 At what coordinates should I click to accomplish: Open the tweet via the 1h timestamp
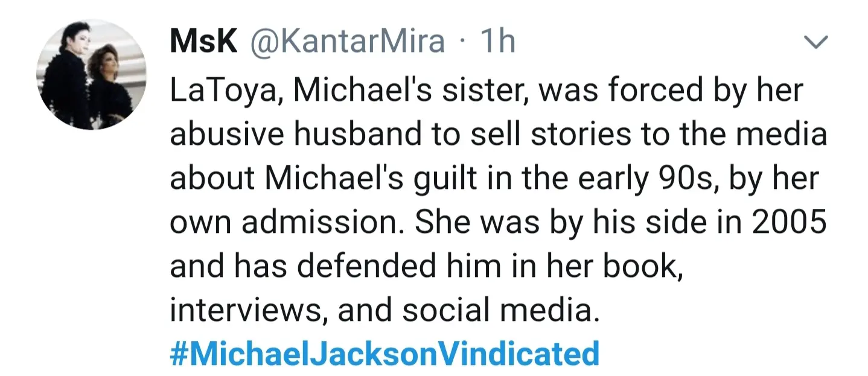[x=497, y=42]
